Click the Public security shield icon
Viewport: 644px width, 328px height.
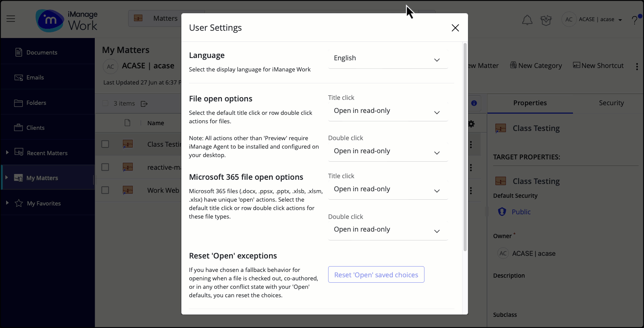pyautogui.click(x=502, y=212)
